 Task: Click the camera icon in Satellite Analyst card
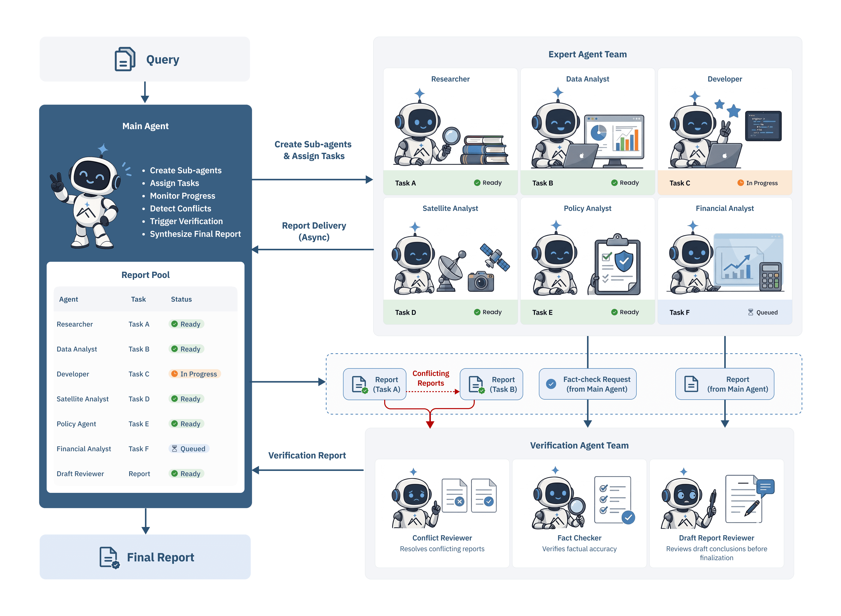481,281
